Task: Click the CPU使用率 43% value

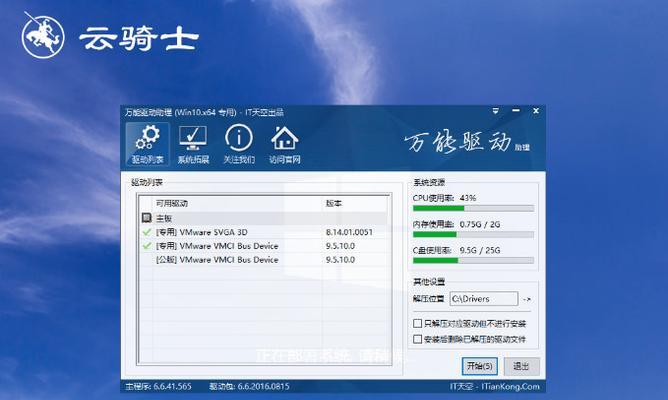Action: point(468,198)
